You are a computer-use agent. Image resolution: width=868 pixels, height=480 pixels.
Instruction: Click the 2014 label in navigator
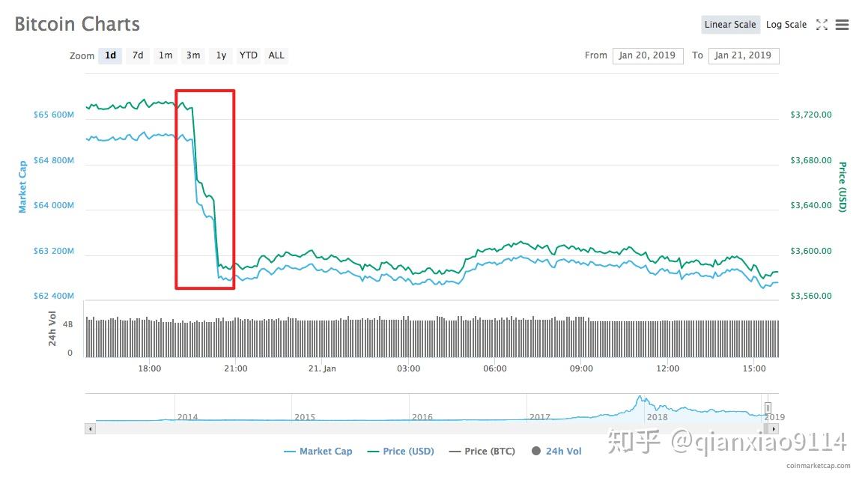(x=188, y=417)
